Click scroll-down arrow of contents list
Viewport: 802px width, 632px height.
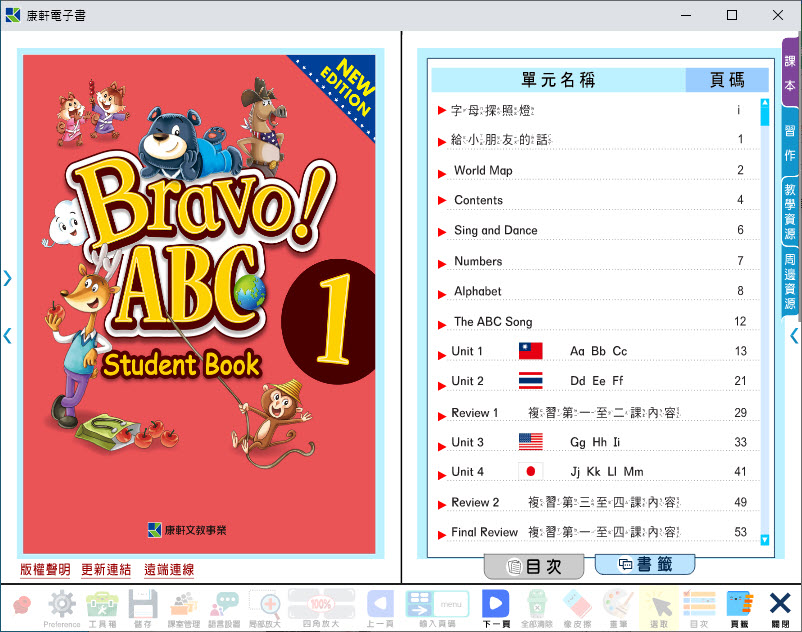pyautogui.click(x=765, y=540)
